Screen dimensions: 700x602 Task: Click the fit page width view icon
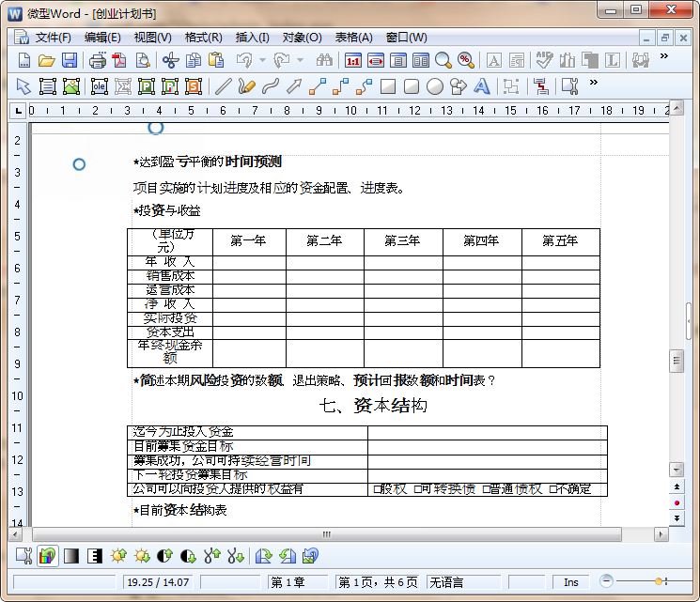[x=376, y=60]
